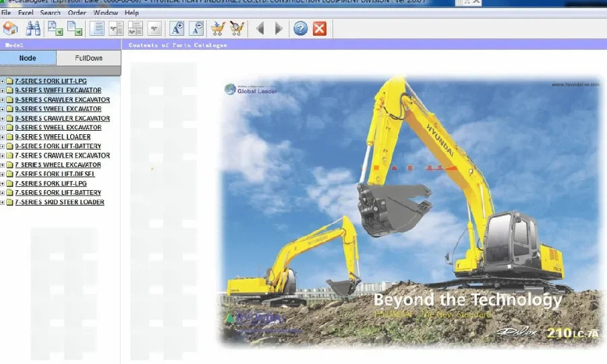Click the home icon in the toolbar
This screenshot has height=364, width=607.
(10, 28)
